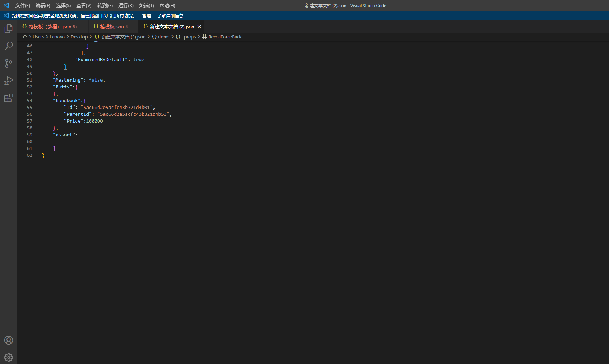The width and height of the screenshot is (609, 364).
Task: Click closing bracket on line 61
Action: pos(54,148)
